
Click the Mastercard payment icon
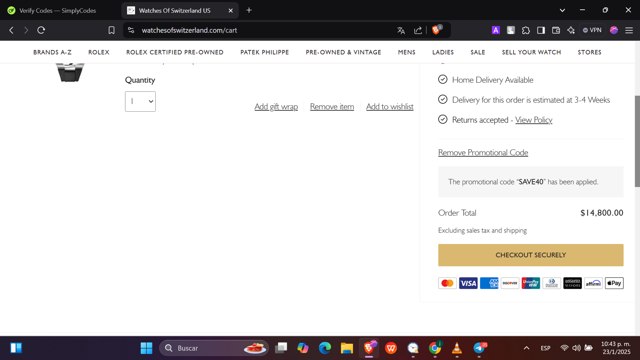(x=447, y=283)
